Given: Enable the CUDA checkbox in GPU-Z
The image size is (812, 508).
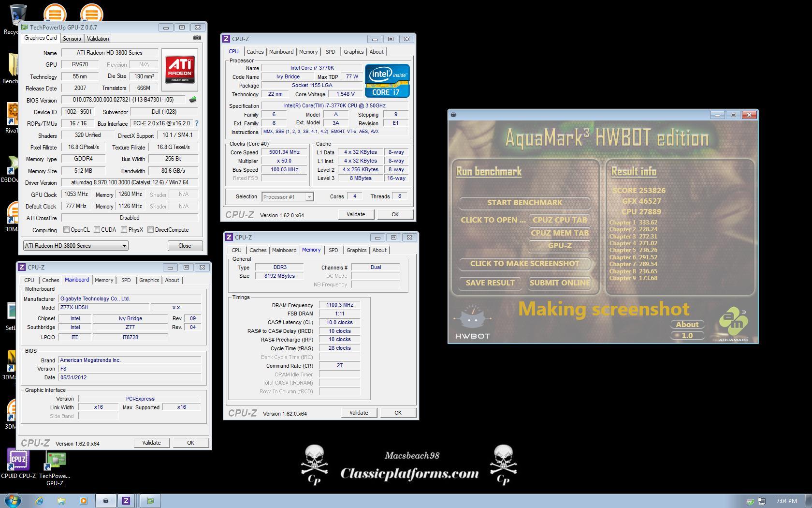Looking at the screenshot, I should pos(97,230).
